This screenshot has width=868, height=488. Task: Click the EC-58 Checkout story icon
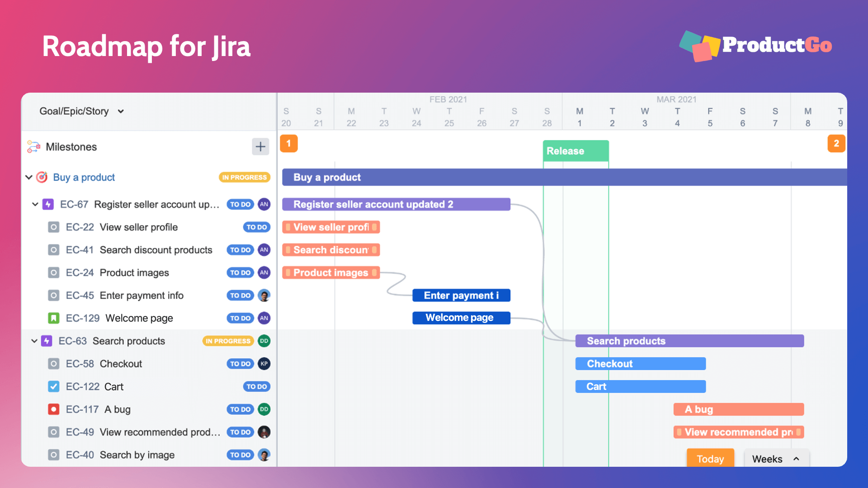pos(53,364)
